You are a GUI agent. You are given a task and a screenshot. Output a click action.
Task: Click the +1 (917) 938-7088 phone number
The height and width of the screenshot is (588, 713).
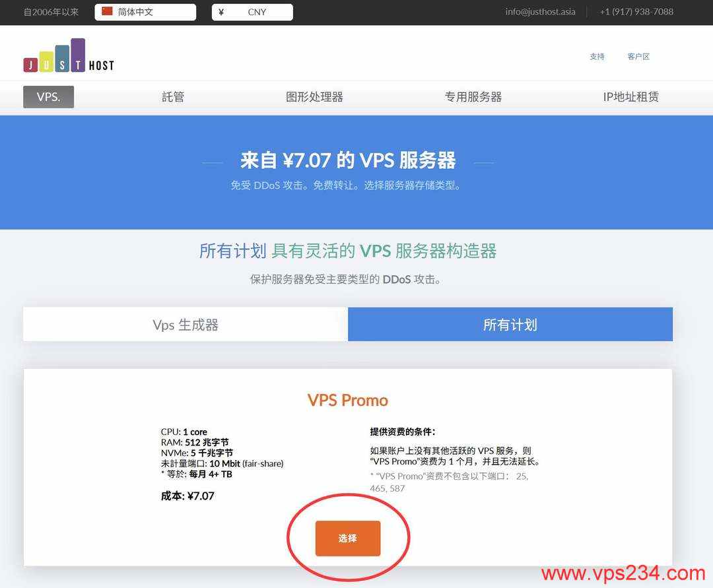pyautogui.click(x=636, y=12)
